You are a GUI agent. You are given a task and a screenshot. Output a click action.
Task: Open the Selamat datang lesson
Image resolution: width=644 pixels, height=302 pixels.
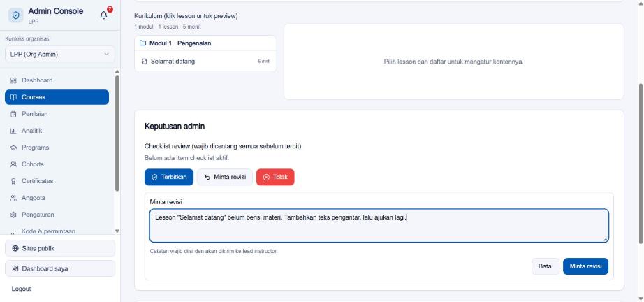(x=205, y=62)
